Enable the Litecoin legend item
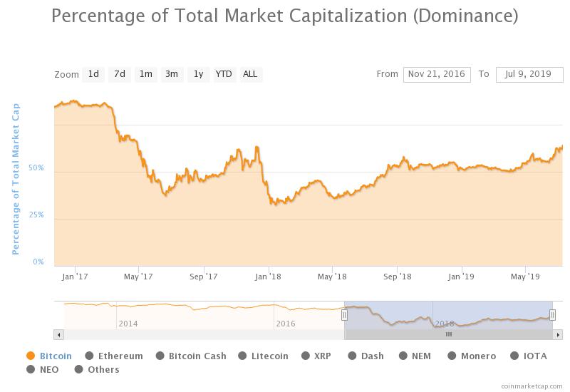570x392 pixels. click(x=243, y=356)
